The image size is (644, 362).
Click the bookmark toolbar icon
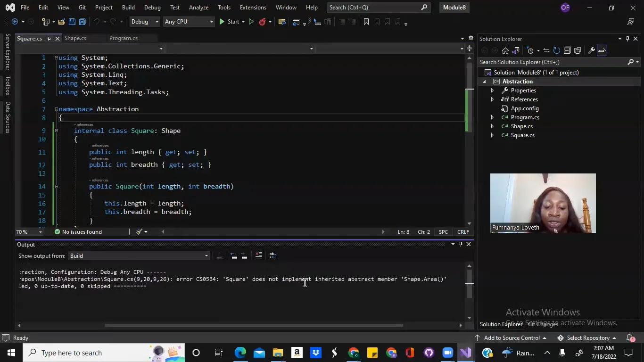coord(366,22)
